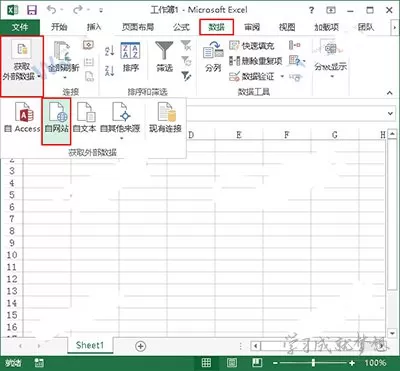This screenshot has width=400, height=371.
Task: Expand the formula bar chevron
Action: (390, 114)
